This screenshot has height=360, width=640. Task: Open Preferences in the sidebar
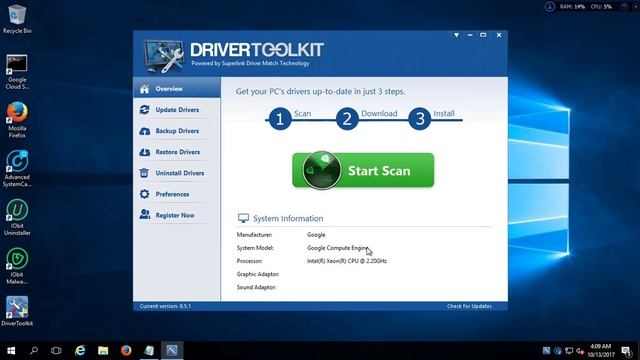177,194
